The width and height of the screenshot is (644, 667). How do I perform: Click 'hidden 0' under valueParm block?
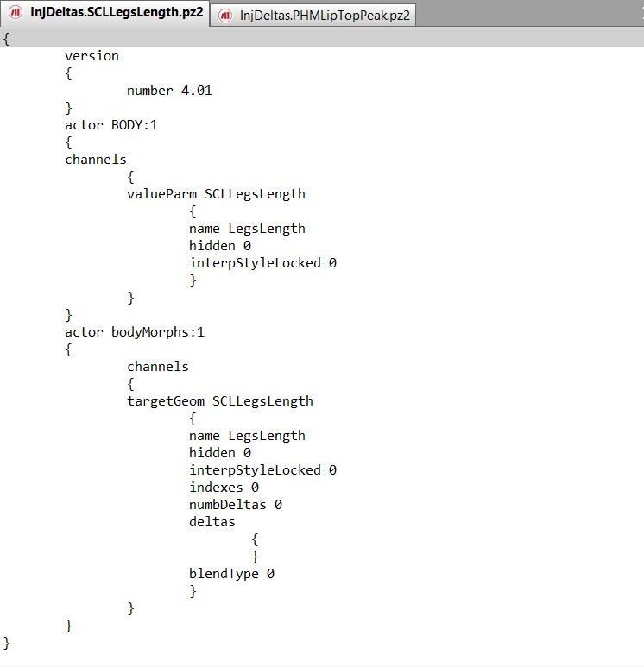tap(220, 246)
